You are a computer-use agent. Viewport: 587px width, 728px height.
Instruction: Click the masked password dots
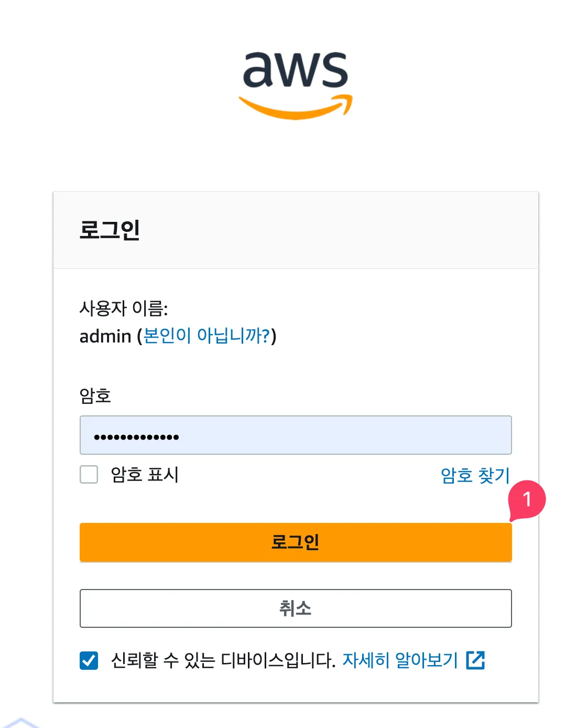[136, 436]
